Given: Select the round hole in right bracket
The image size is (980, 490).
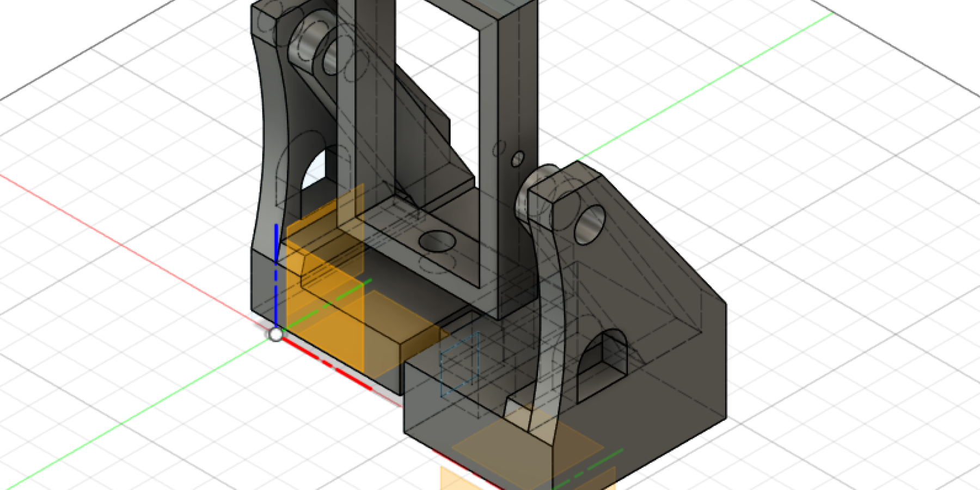Looking at the screenshot, I should [x=589, y=224].
